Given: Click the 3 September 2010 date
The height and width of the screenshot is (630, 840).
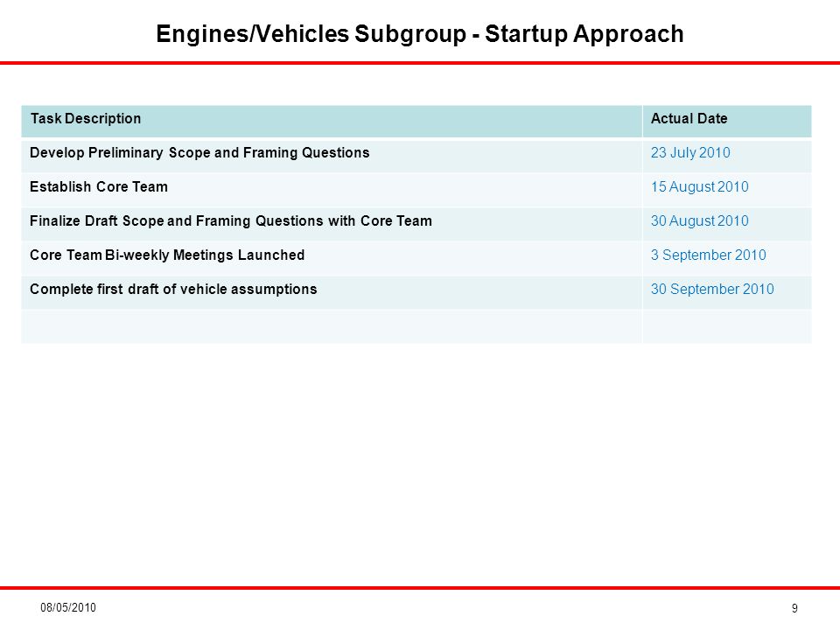Looking at the screenshot, I should tap(708, 255).
